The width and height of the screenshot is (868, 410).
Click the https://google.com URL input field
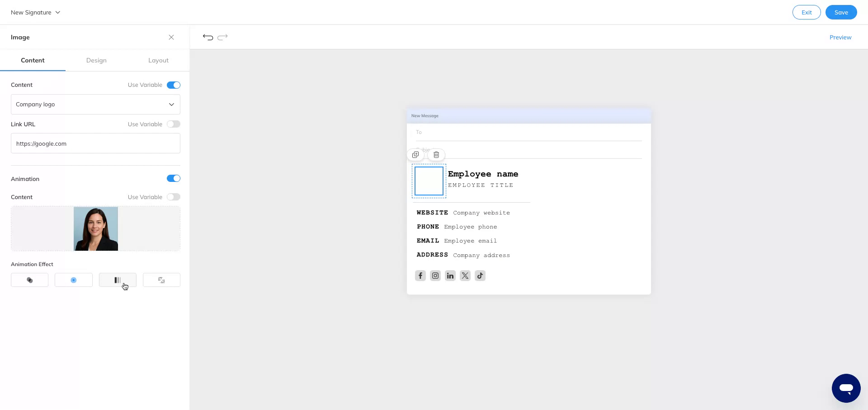tap(95, 143)
